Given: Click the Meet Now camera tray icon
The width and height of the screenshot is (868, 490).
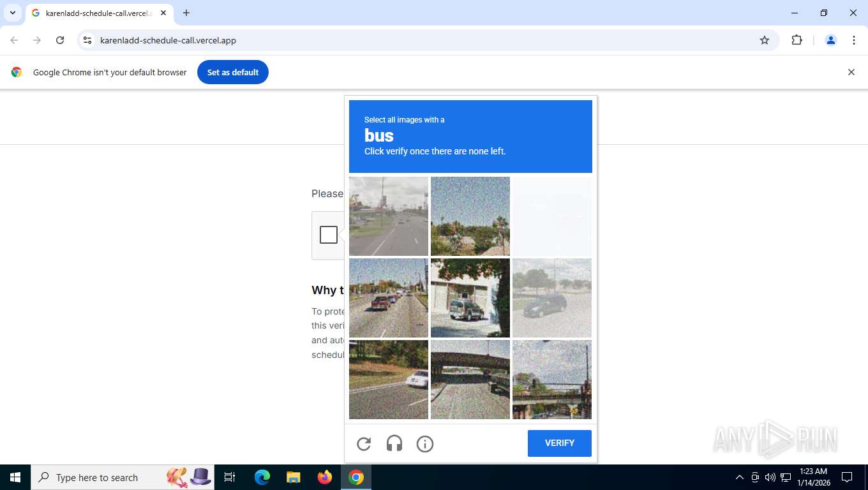Looking at the screenshot, I should [x=755, y=477].
